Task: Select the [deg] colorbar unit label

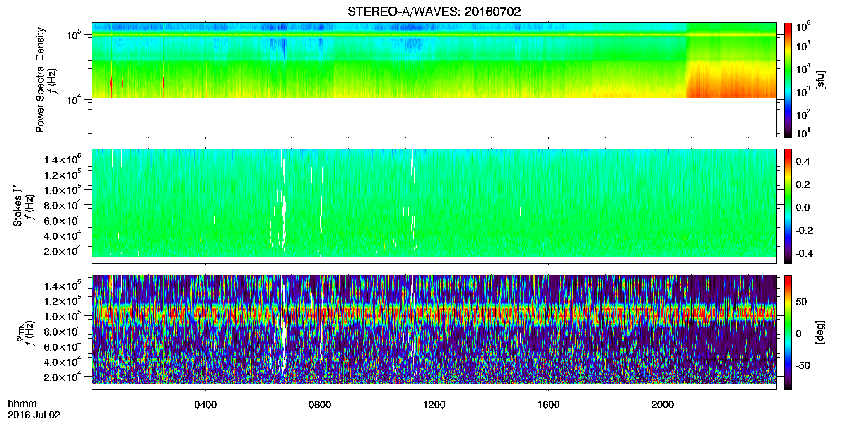Action: coord(820,332)
